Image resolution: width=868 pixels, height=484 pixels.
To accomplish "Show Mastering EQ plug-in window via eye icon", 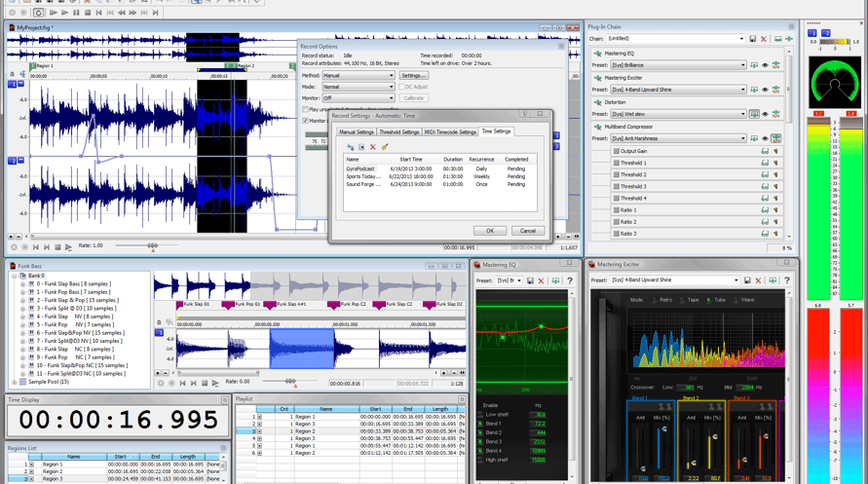I will point(765,65).
